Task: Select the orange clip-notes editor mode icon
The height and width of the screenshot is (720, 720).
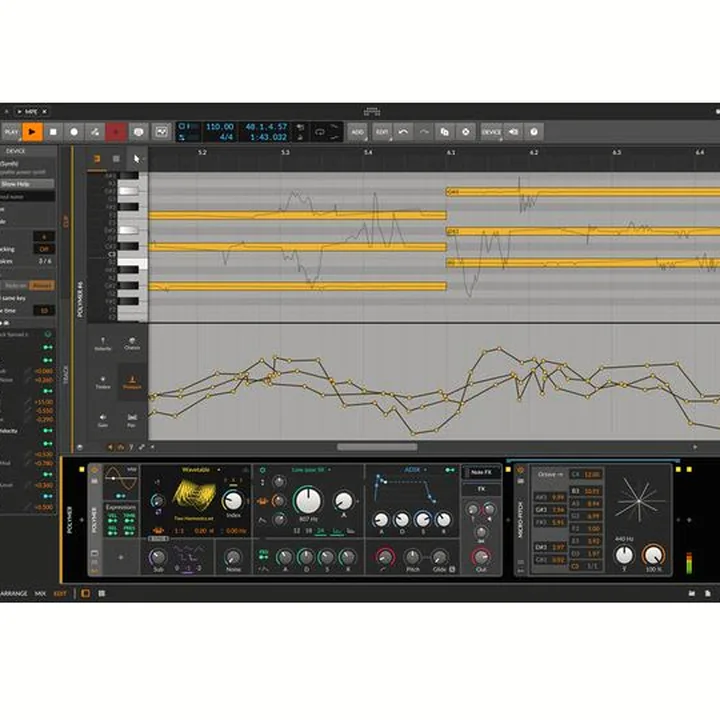Action: click(97, 159)
